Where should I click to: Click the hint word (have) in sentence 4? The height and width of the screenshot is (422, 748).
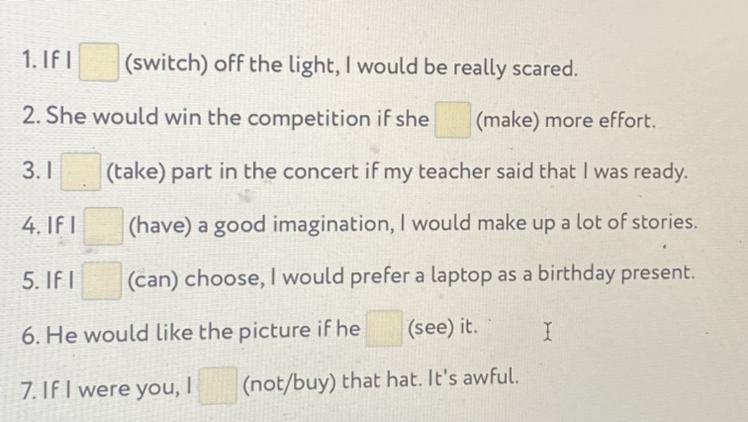pos(160,226)
